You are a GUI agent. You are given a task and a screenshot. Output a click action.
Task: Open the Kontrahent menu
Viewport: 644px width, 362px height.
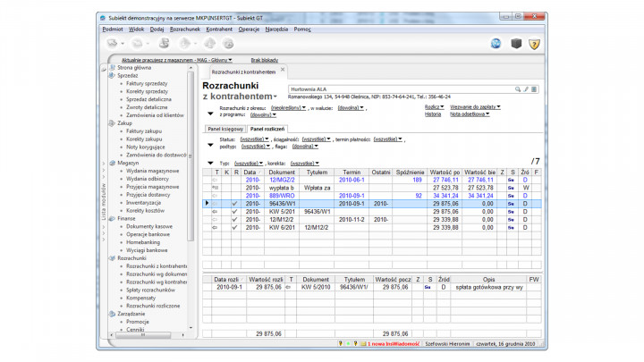point(219,29)
